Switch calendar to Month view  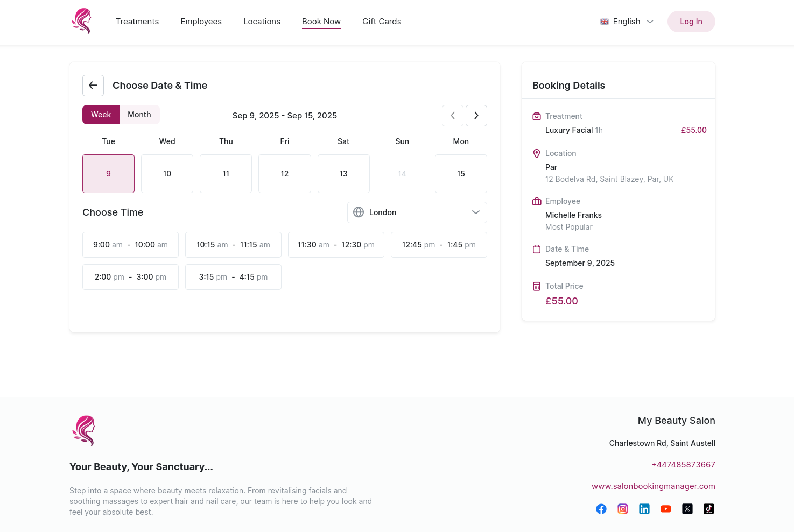(x=139, y=115)
